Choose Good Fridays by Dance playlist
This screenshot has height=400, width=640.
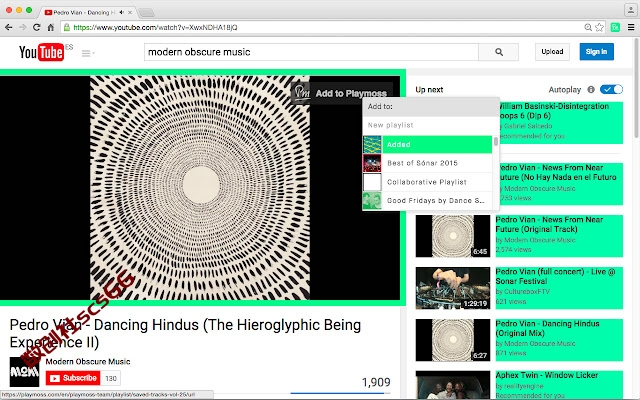(427, 201)
